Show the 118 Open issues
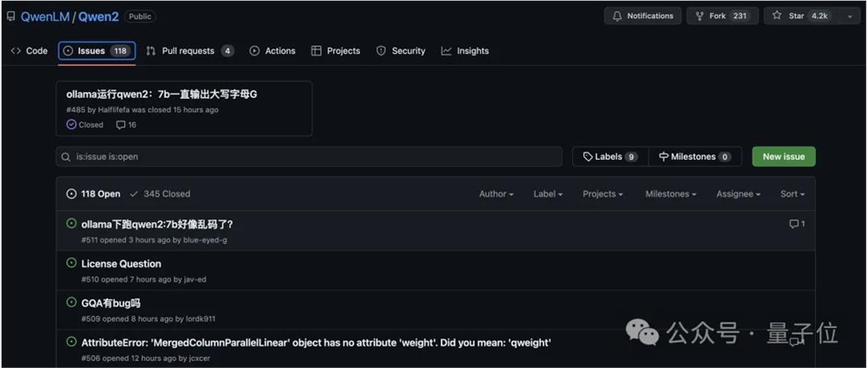Screen dimensions: 868x368 (93, 194)
